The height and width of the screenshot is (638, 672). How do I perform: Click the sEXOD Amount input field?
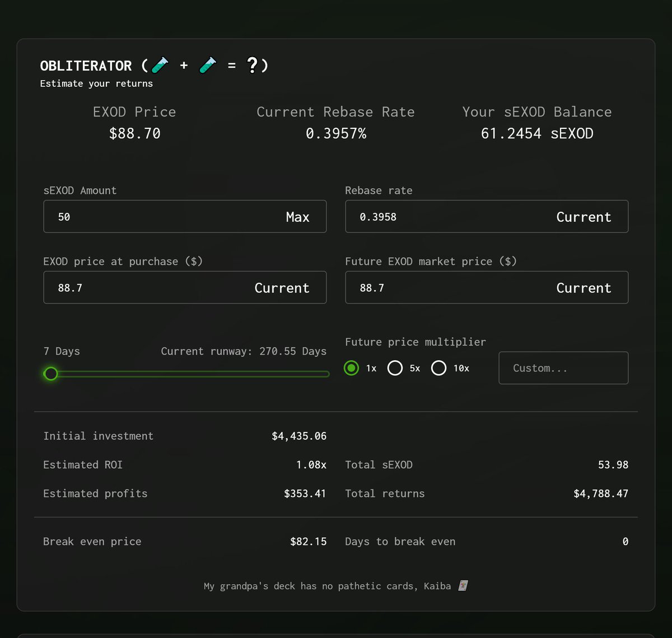(162, 217)
